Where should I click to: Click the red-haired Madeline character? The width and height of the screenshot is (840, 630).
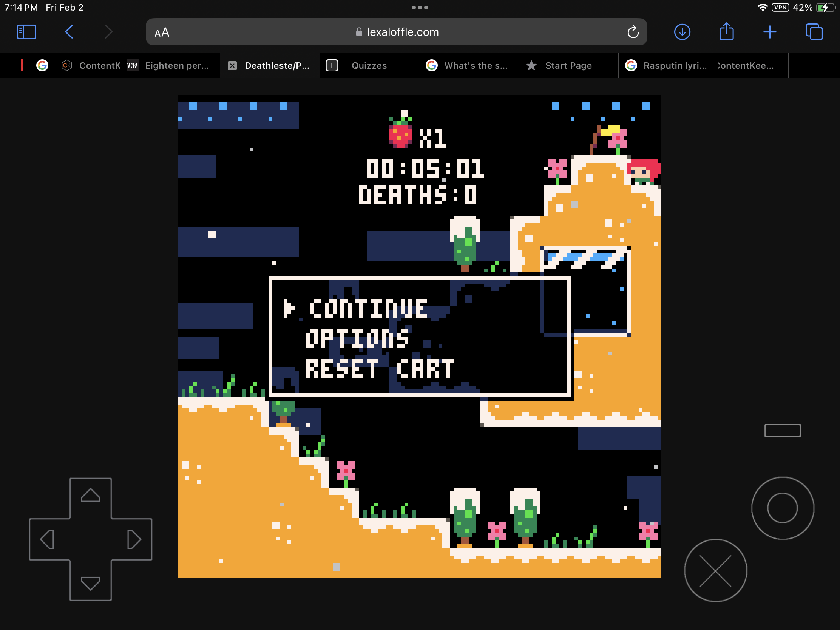pos(644,172)
